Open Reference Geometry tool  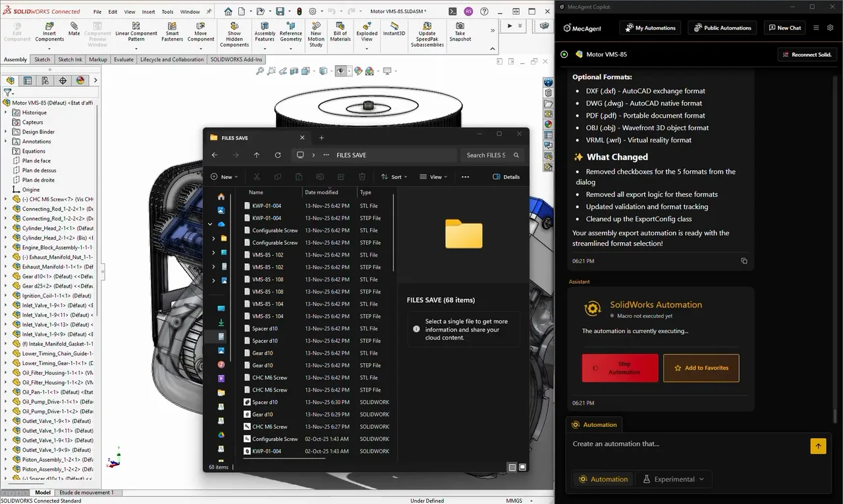point(290,33)
